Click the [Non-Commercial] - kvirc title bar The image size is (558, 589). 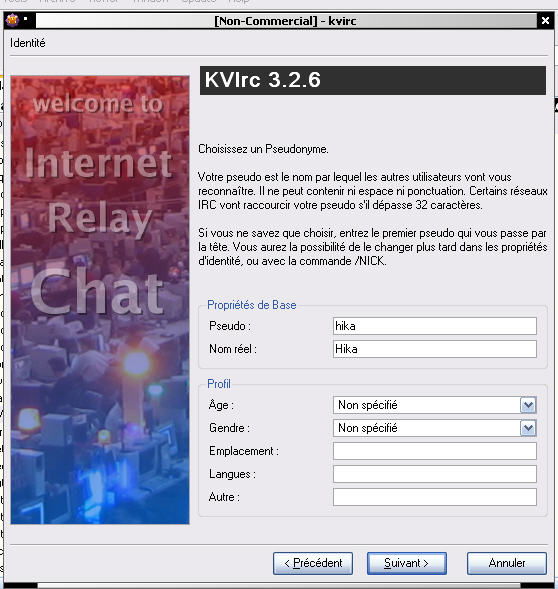[x=286, y=21]
